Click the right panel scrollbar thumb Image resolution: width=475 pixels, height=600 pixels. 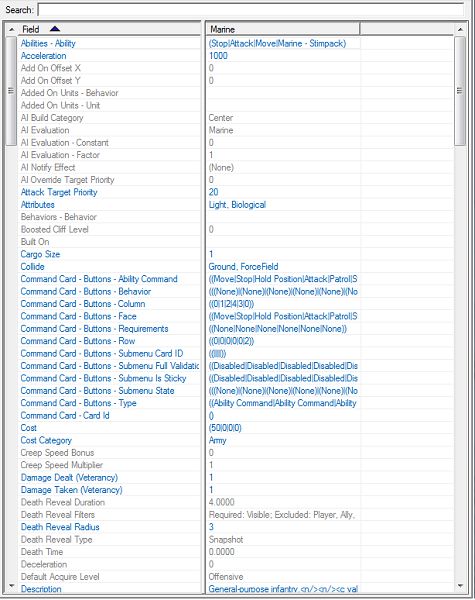click(x=460, y=91)
